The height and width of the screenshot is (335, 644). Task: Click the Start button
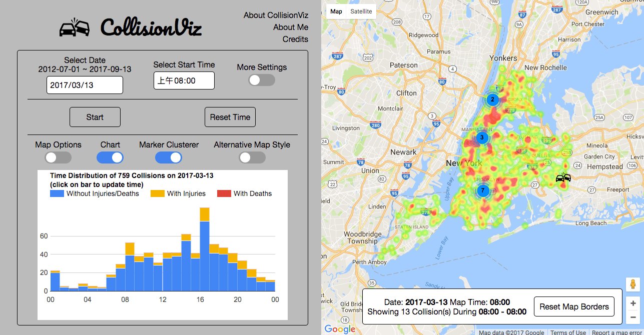pos(95,117)
